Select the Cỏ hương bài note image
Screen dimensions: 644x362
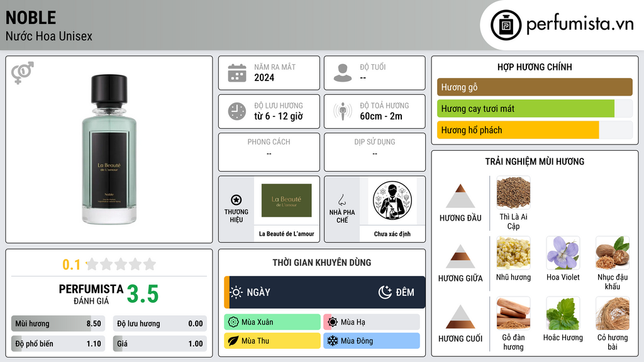pyautogui.click(x=613, y=313)
